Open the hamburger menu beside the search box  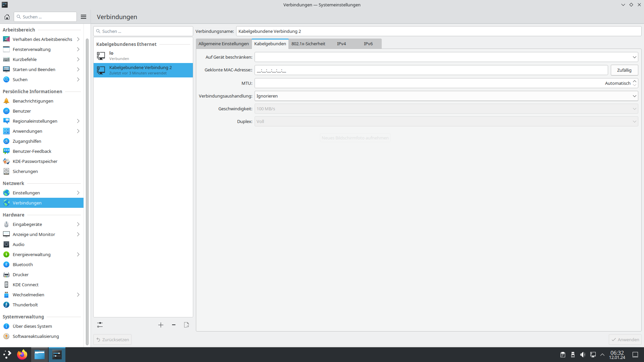pyautogui.click(x=84, y=17)
